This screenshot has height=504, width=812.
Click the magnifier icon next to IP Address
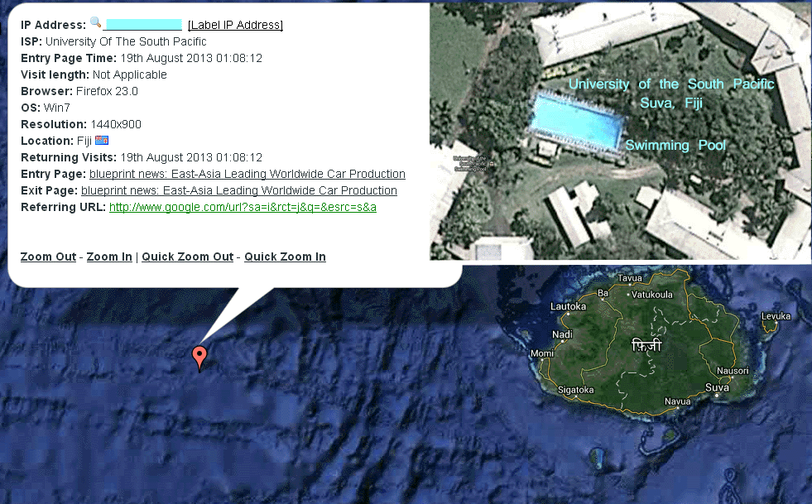coord(95,22)
